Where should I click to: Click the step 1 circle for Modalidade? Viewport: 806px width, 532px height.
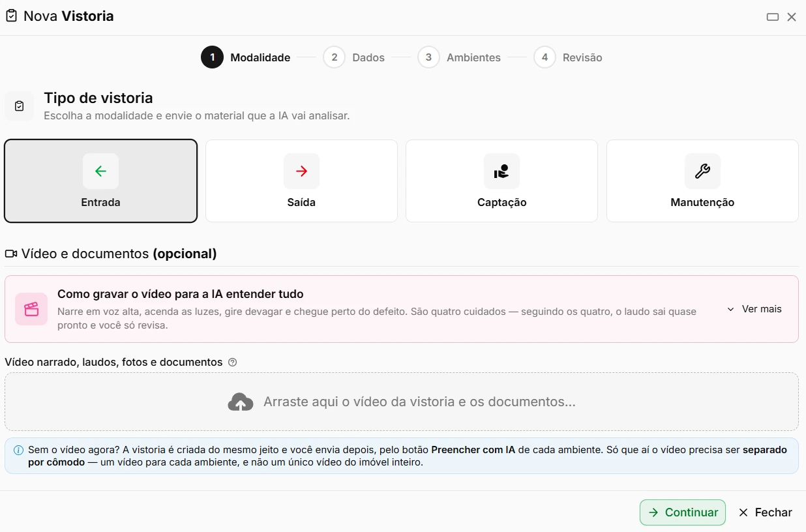pyautogui.click(x=212, y=57)
